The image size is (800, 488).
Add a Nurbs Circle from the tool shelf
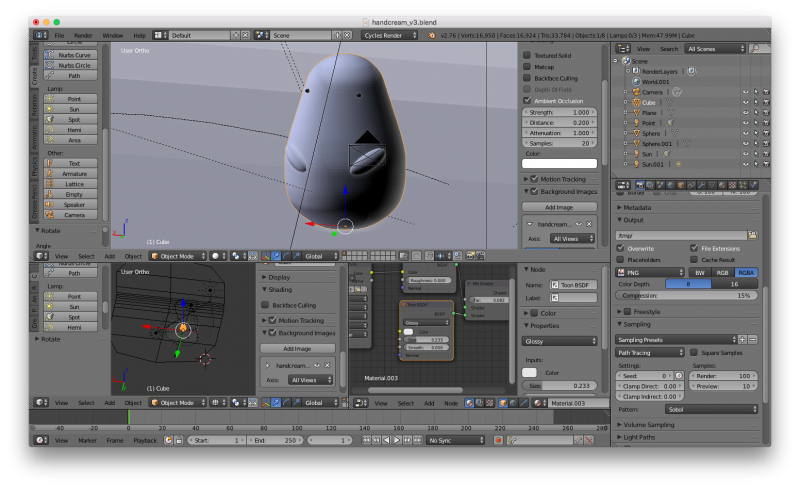point(70,65)
